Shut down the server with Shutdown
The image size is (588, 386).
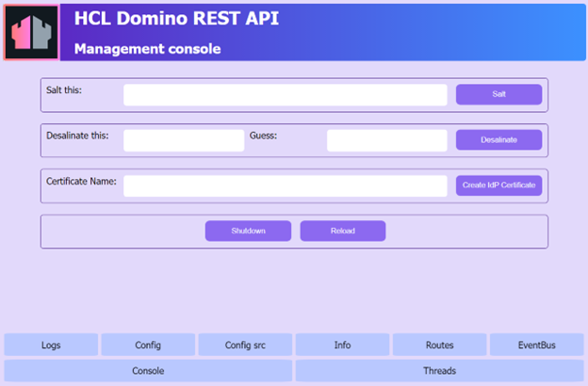[248, 231]
